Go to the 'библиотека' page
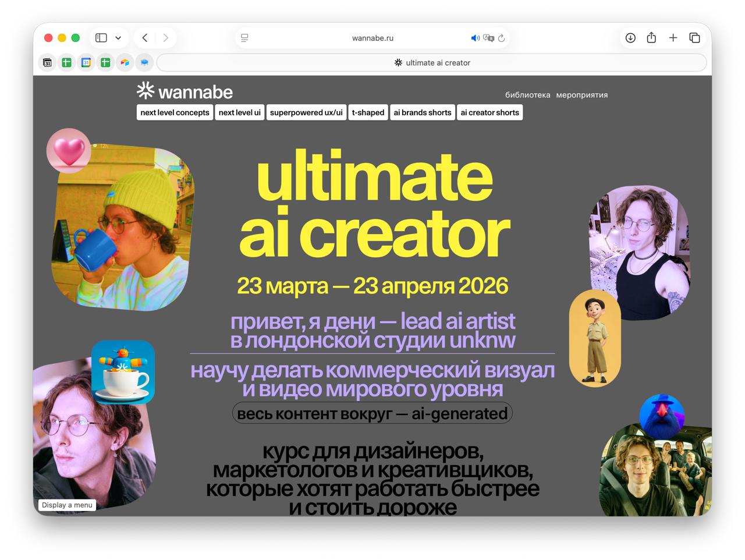The image size is (745, 560). click(527, 95)
